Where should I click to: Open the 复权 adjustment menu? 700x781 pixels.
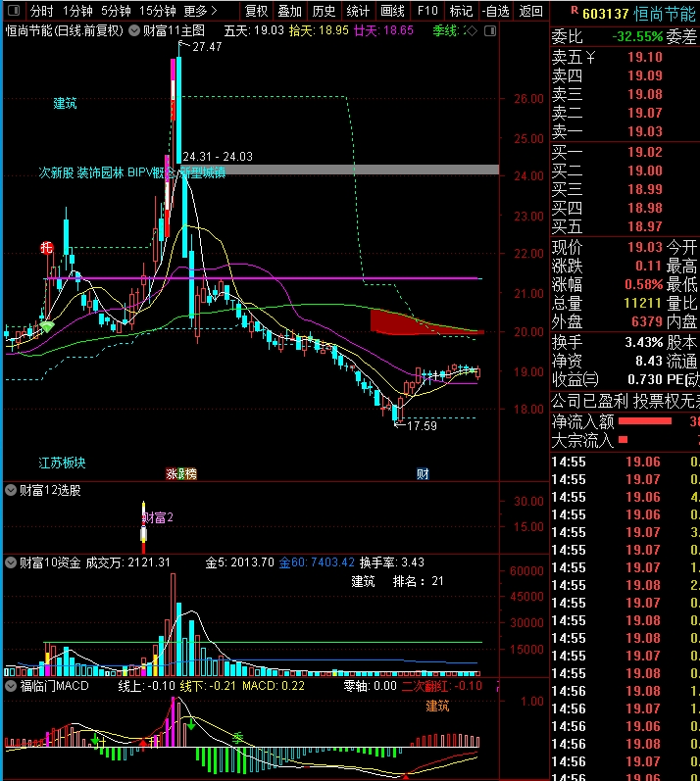pos(257,11)
